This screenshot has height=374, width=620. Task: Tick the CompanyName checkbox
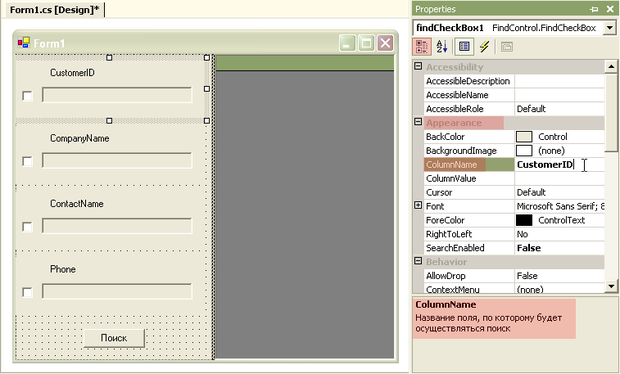[27, 161]
